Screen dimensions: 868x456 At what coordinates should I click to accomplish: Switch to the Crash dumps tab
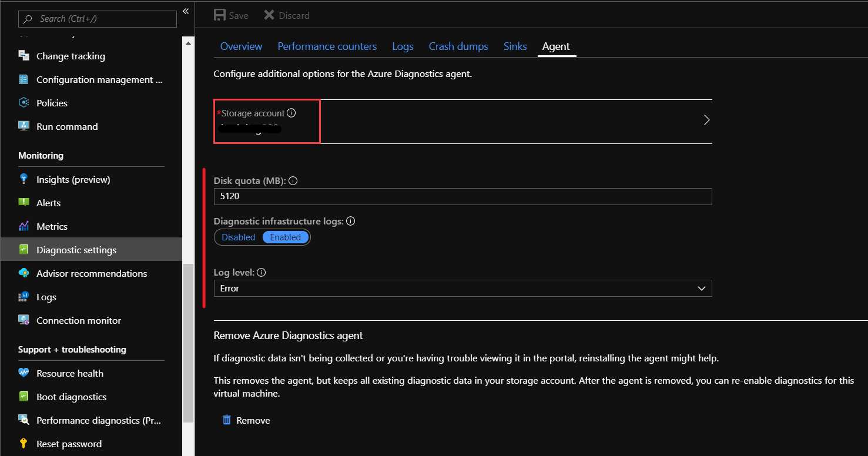[x=458, y=46]
